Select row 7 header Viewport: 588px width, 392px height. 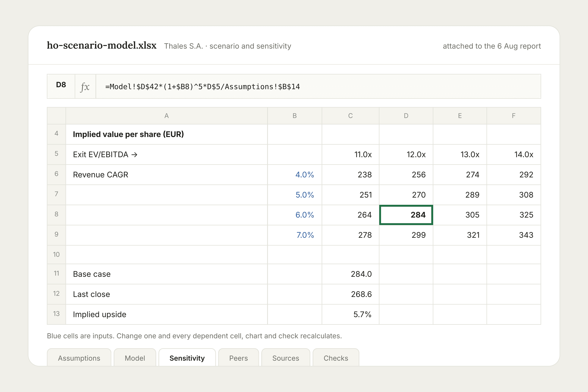tap(56, 195)
